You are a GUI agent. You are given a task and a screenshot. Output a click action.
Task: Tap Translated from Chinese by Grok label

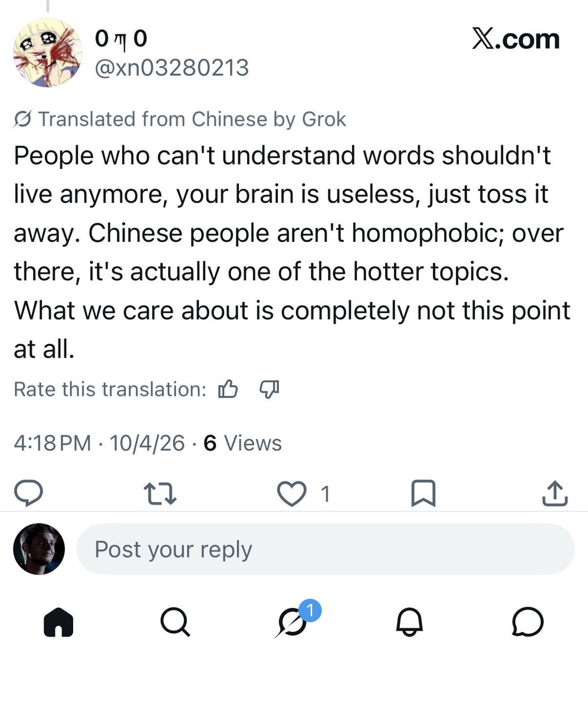(x=192, y=119)
